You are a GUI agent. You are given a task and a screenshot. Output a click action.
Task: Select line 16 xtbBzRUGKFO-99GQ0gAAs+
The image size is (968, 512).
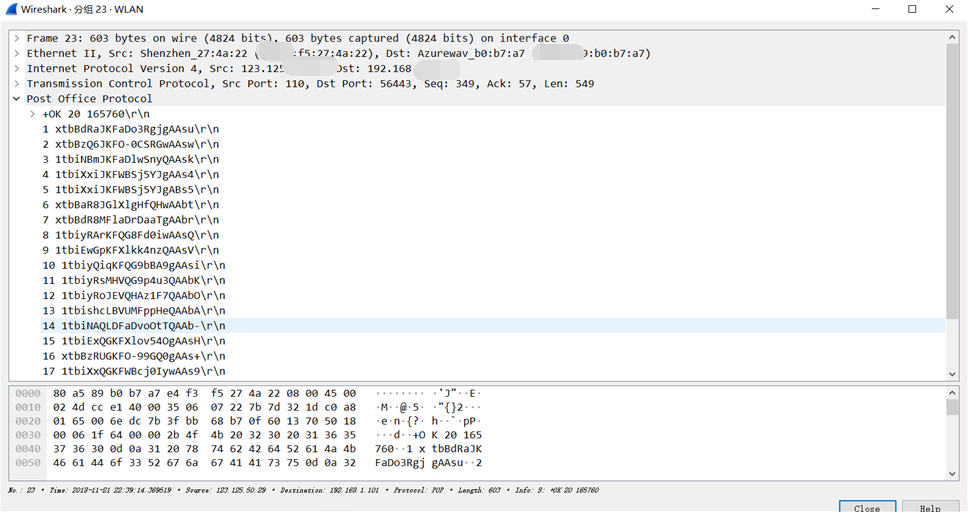point(133,356)
